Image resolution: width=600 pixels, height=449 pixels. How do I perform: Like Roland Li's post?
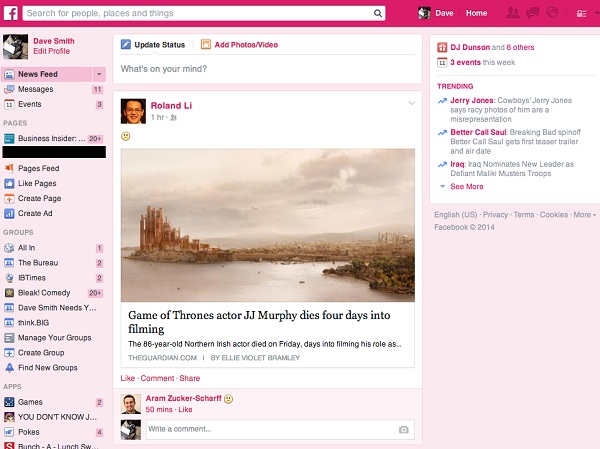pos(127,378)
